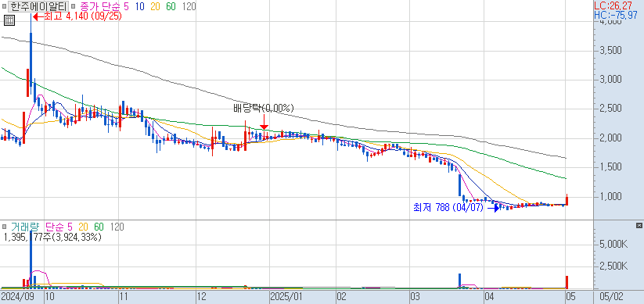Click the tallest blue volume bar in September
The image size is (644, 304).
pos(31,259)
